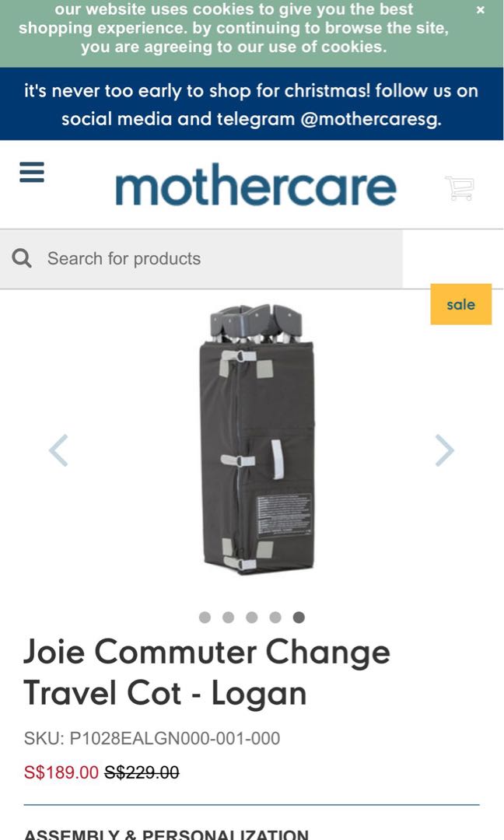The image size is (504, 840).
Task: Click the Joie Commuter Change Travel Cot title
Action: click(x=207, y=672)
